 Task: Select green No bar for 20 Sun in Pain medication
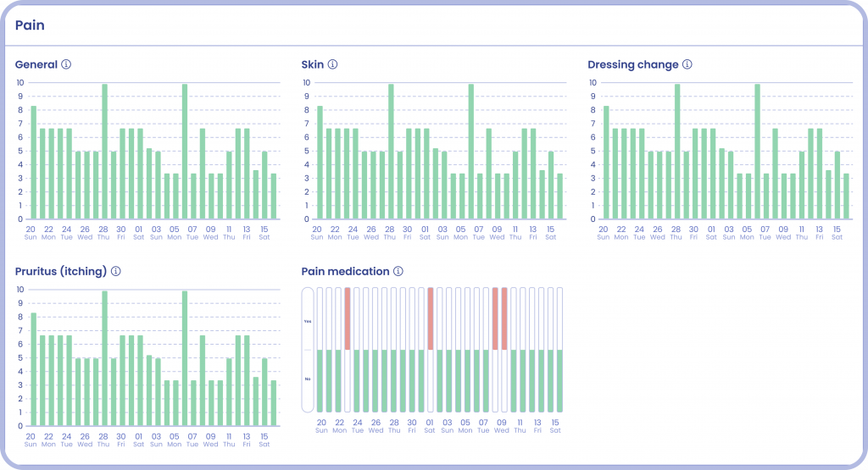(320, 380)
